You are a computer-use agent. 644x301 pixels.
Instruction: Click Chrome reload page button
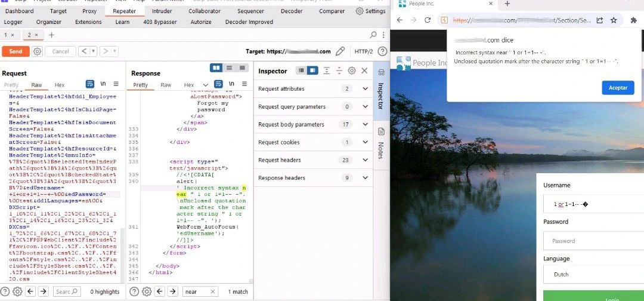click(428, 20)
